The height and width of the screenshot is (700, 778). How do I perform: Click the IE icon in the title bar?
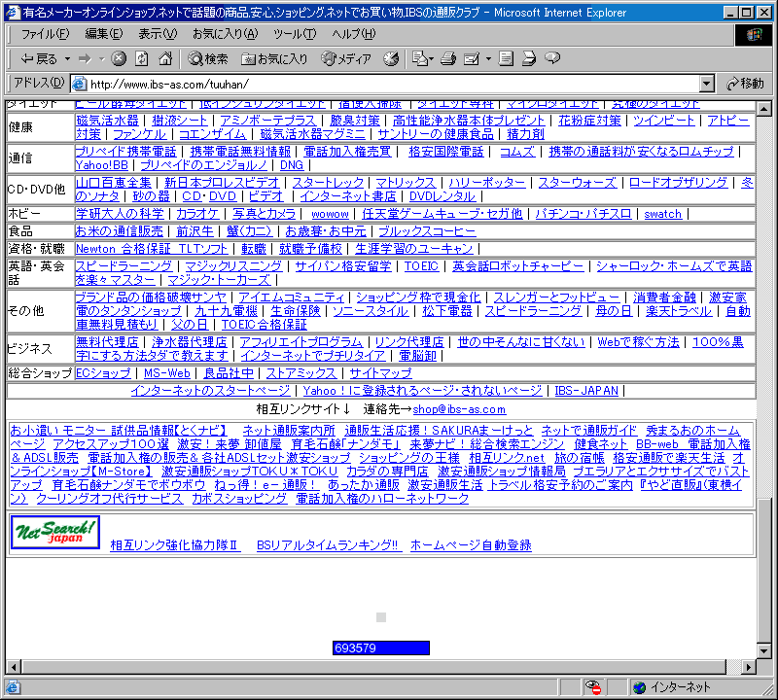(13, 12)
